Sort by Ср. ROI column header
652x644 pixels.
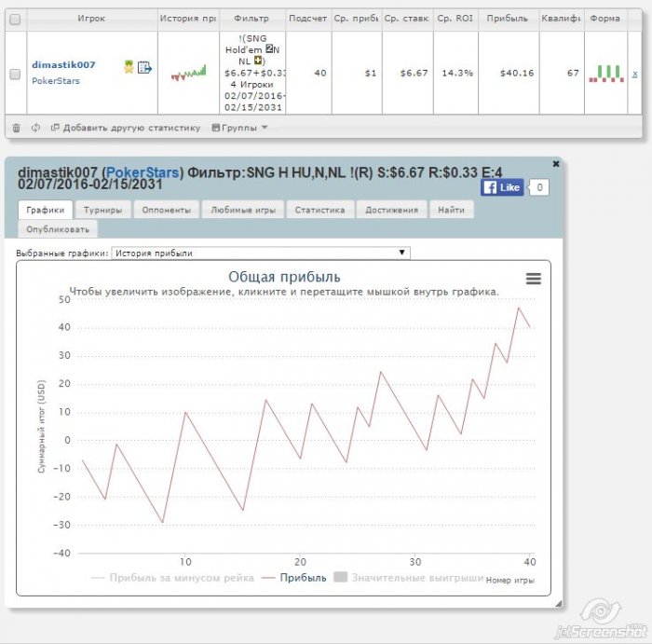point(455,19)
